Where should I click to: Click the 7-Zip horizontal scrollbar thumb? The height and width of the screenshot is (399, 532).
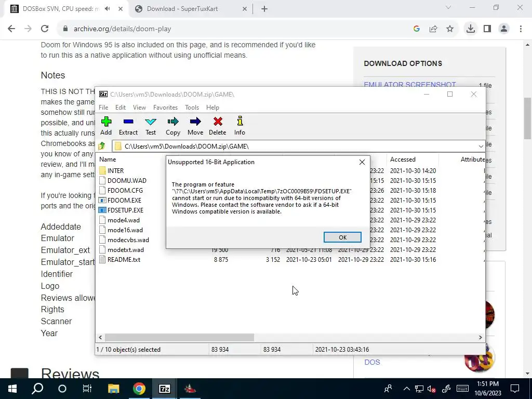(179, 337)
